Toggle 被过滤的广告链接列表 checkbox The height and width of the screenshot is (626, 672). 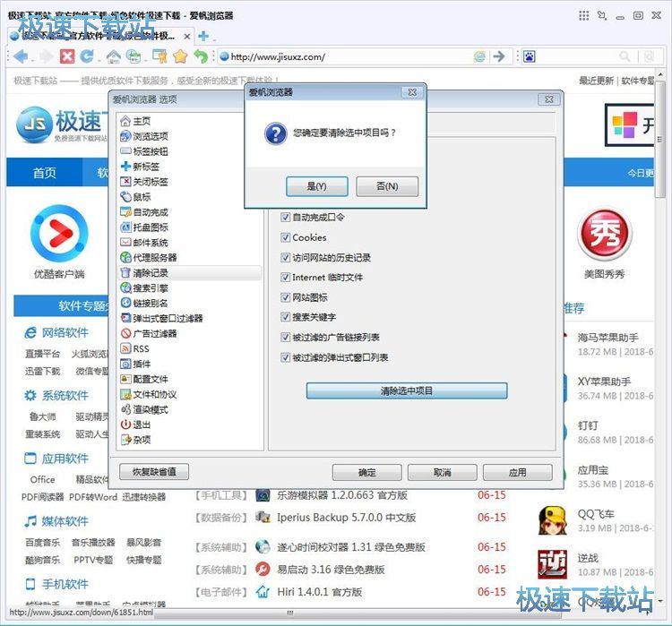(x=285, y=338)
